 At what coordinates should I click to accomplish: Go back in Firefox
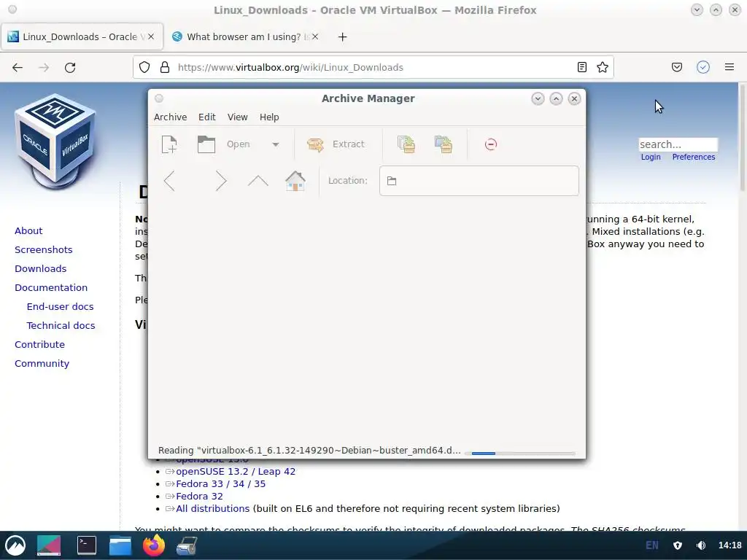point(18,68)
